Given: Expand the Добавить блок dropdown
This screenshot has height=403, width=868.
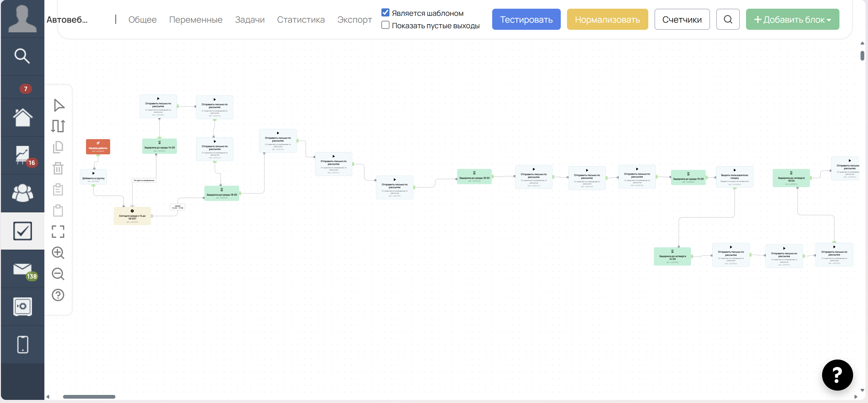Looking at the screenshot, I should (x=792, y=20).
